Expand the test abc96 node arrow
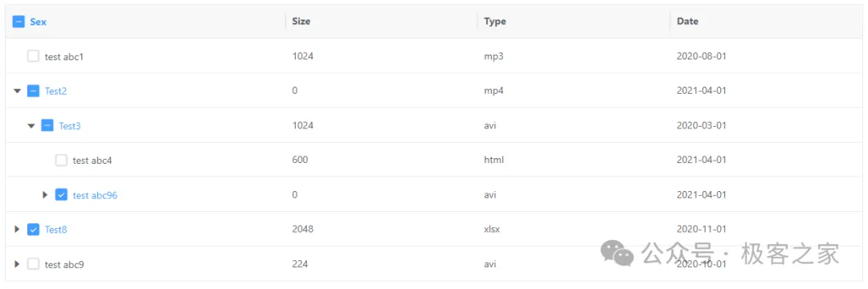This screenshot has height=289, width=868. [45, 194]
